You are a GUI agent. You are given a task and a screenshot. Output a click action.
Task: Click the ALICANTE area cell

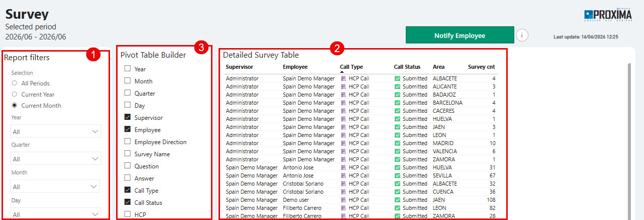pyautogui.click(x=445, y=86)
